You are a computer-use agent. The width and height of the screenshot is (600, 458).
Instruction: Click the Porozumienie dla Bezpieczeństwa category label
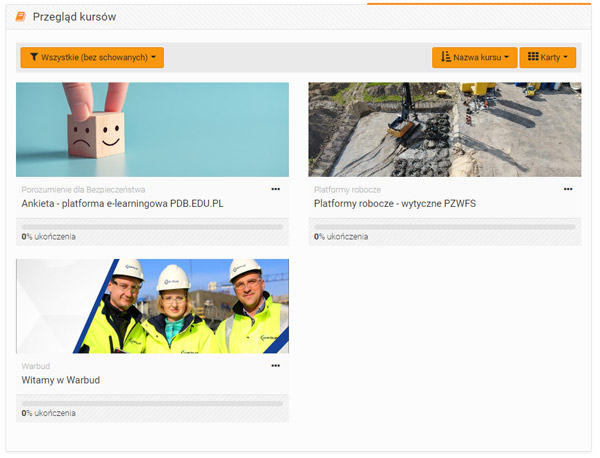[x=83, y=190]
